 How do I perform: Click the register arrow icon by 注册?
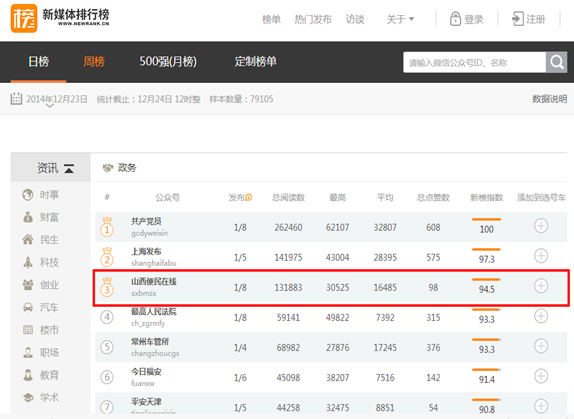(x=518, y=19)
